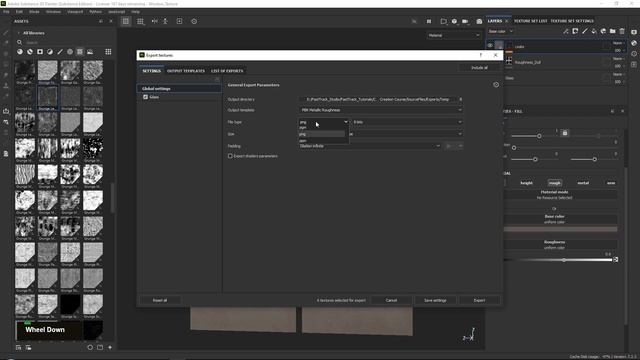Toggle the rough channel button
The image size is (640, 360).
click(x=555, y=183)
